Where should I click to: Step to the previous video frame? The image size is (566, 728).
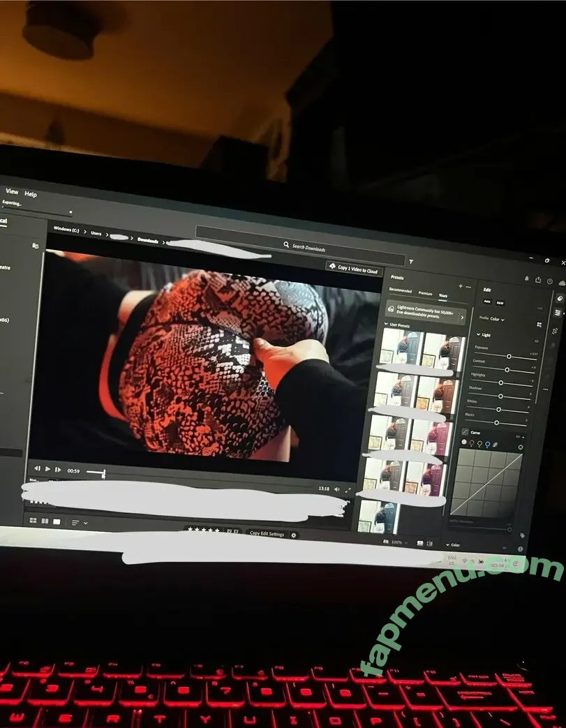click(37, 469)
